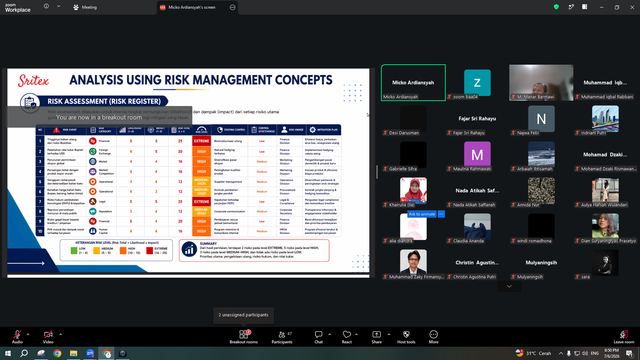This screenshot has width=640, height=360.
Task: Show next page of participant gallery
Action: tap(509, 287)
